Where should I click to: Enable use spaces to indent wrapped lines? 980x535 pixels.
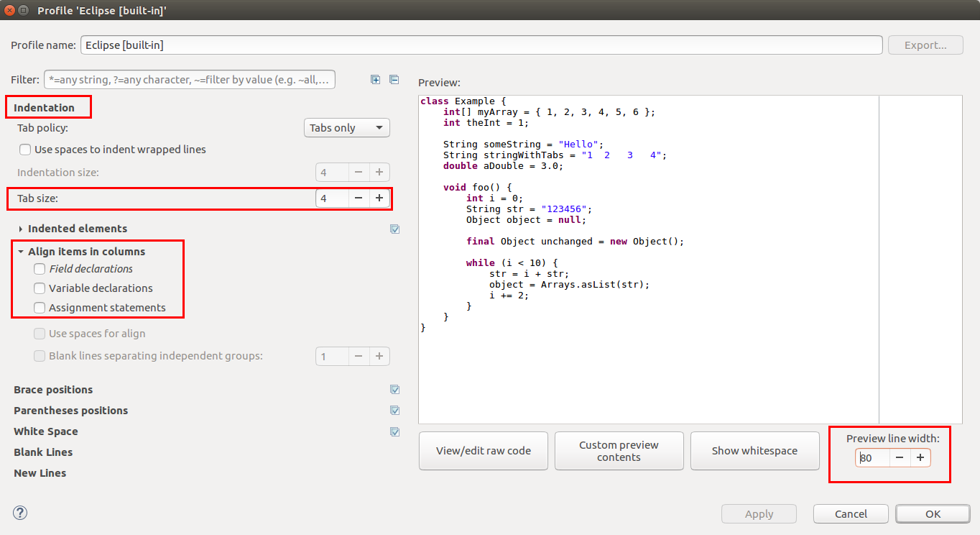coord(25,149)
